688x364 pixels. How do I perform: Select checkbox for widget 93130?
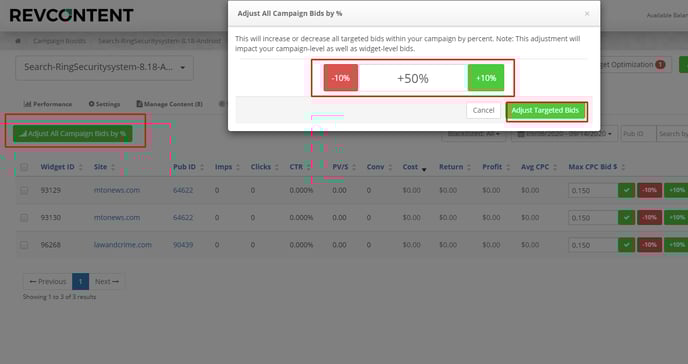click(24, 218)
